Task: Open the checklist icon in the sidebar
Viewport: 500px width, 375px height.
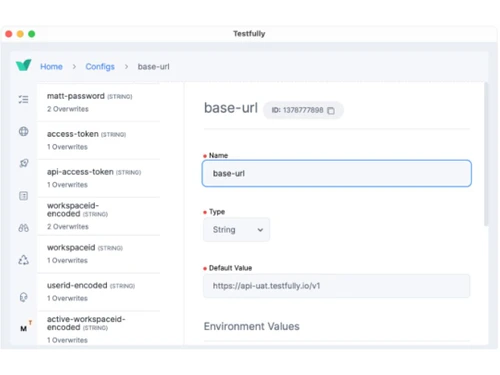Action: (23, 99)
